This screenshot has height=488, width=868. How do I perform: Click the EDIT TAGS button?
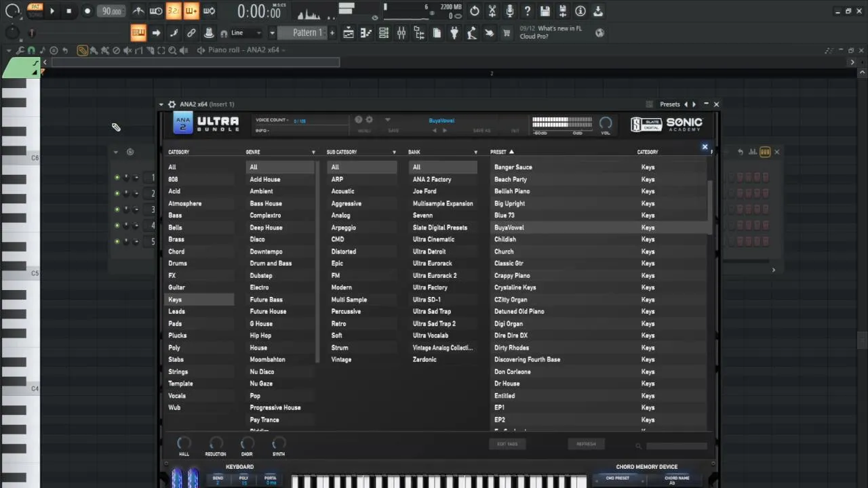coord(507,444)
